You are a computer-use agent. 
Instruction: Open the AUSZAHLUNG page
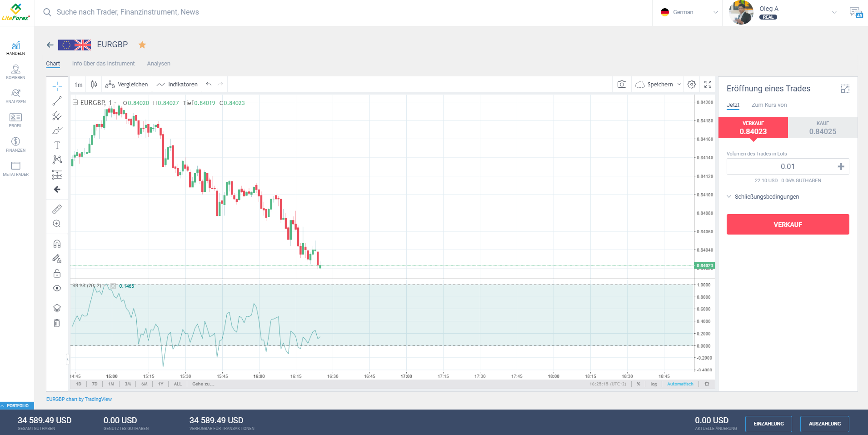tap(825, 424)
